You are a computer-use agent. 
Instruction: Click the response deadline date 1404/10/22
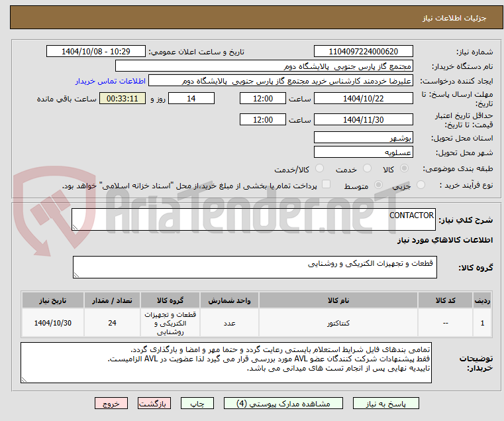(x=363, y=99)
